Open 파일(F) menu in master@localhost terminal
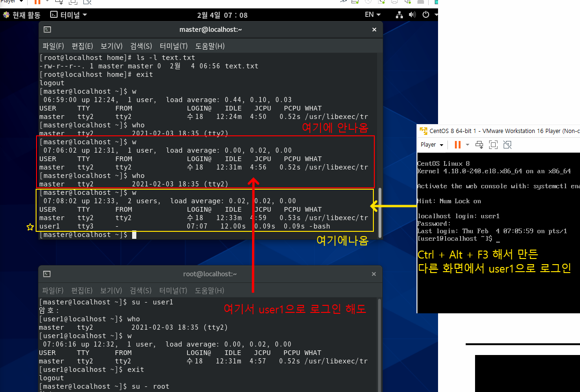 (53, 46)
